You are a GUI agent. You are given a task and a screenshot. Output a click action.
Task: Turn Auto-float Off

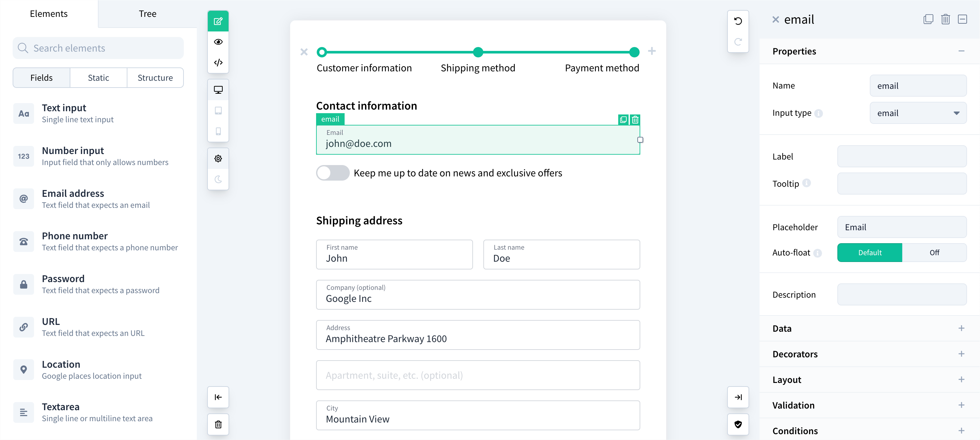935,252
